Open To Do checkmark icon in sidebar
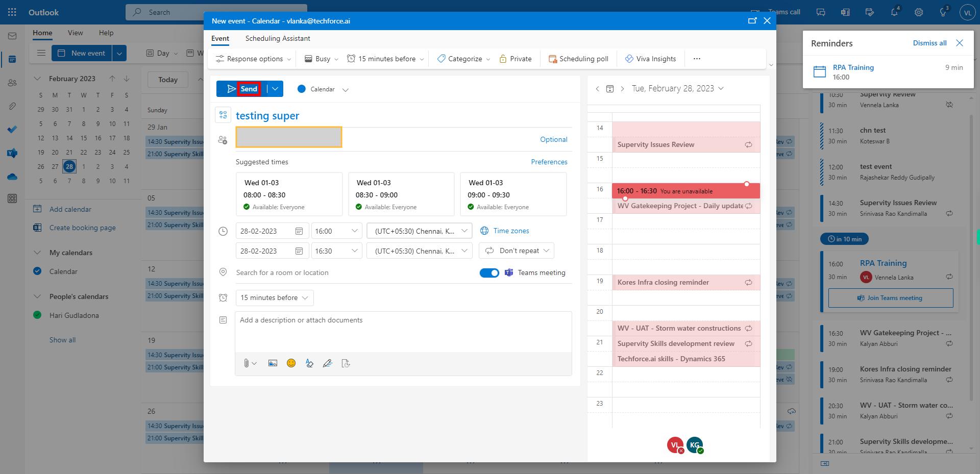The image size is (980, 474). pyautogui.click(x=12, y=130)
